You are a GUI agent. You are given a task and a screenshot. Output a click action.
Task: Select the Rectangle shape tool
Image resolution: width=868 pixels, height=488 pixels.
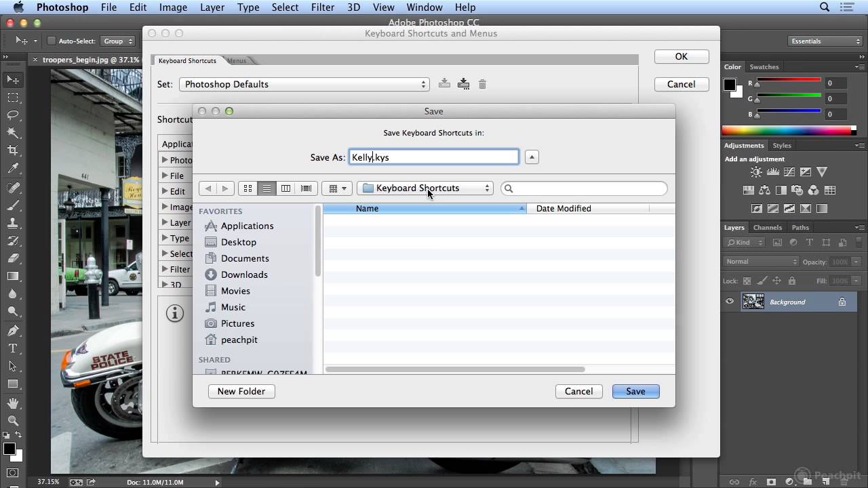point(13,384)
